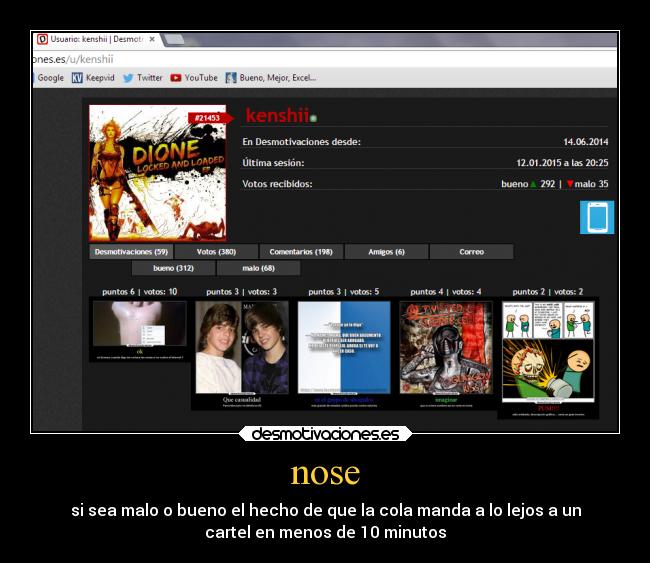The height and width of the screenshot is (563, 650).
Task: Click the YouTube bookmark icon
Action: tap(176, 78)
